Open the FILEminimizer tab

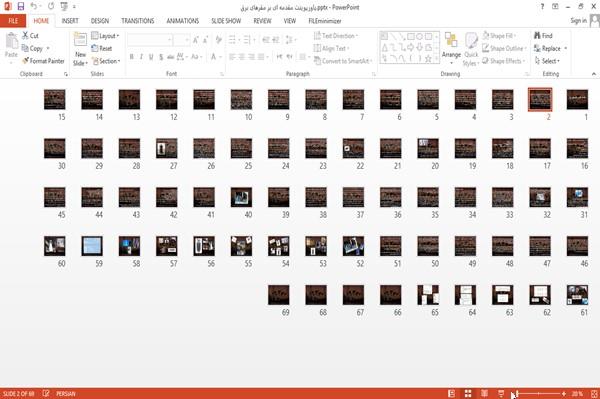(325, 21)
